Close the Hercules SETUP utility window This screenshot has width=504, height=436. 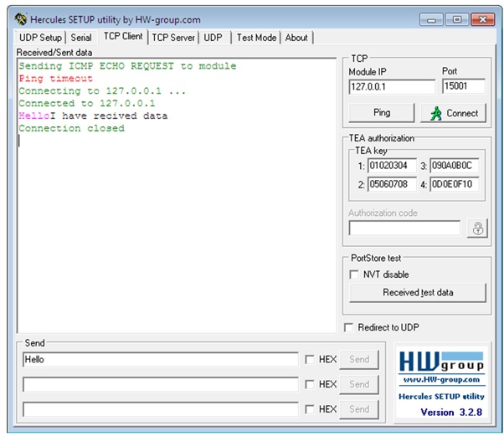point(482,20)
